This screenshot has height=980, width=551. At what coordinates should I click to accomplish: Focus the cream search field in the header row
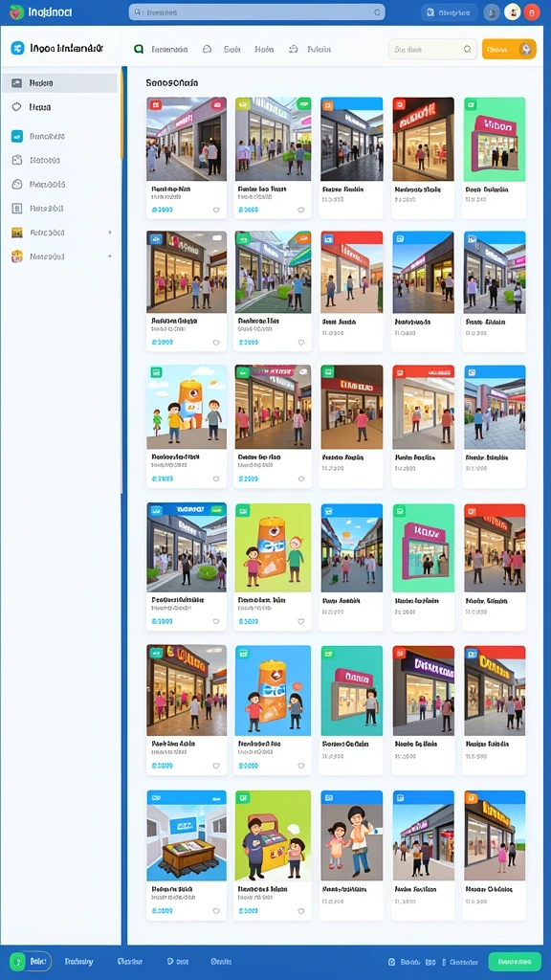(433, 49)
